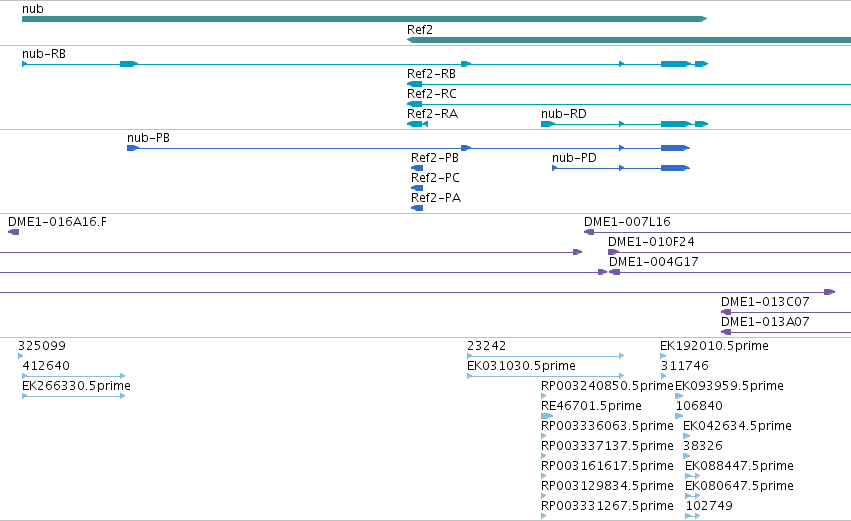Select the 412640 EST label
Image resolution: width=851 pixels, height=521 pixels.
(x=46, y=366)
